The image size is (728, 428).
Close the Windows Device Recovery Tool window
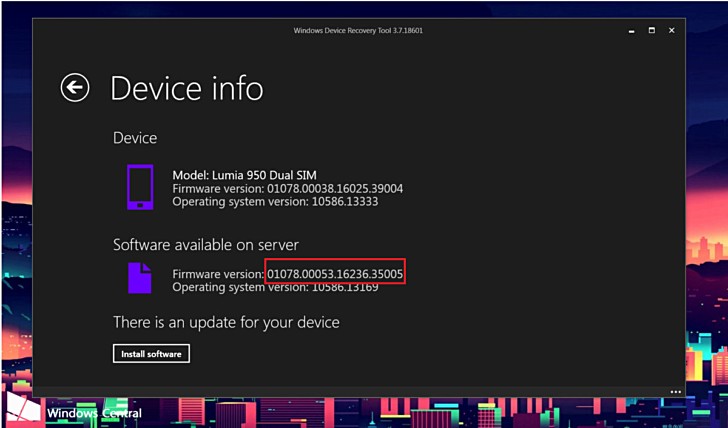[x=671, y=30]
